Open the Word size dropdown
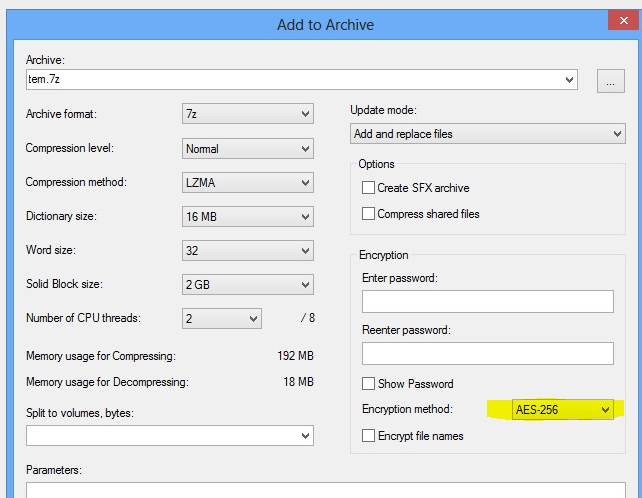 point(248,251)
